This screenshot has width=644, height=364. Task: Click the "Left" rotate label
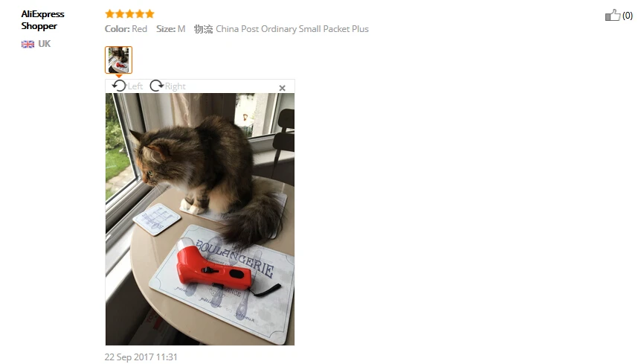(135, 86)
